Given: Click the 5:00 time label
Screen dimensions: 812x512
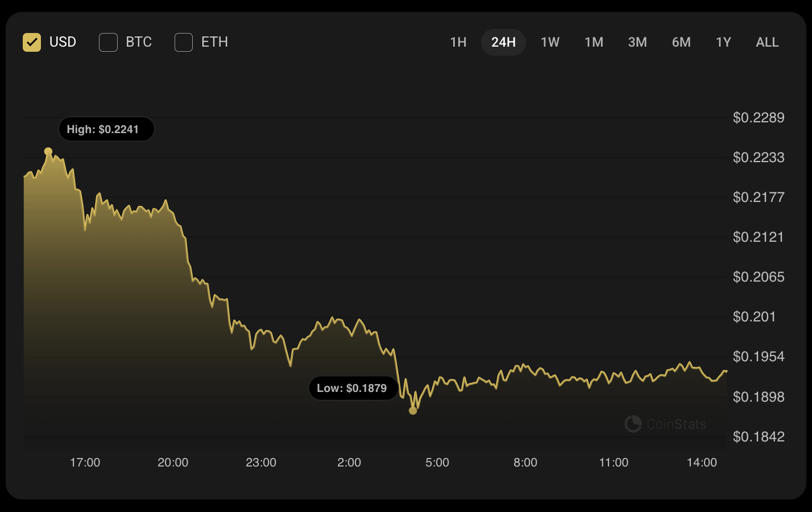Looking at the screenshot, I should pyautogui.click(x=437, y=463).
